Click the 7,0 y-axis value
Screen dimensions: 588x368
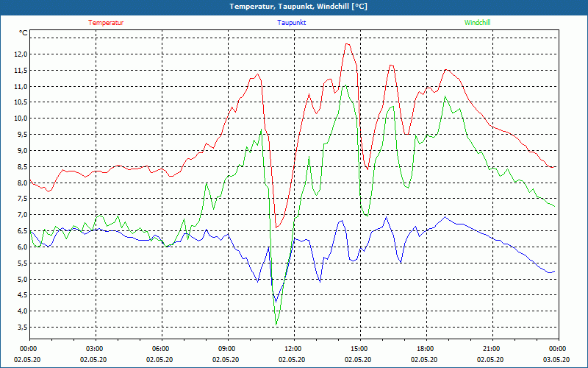click(22, 214)
